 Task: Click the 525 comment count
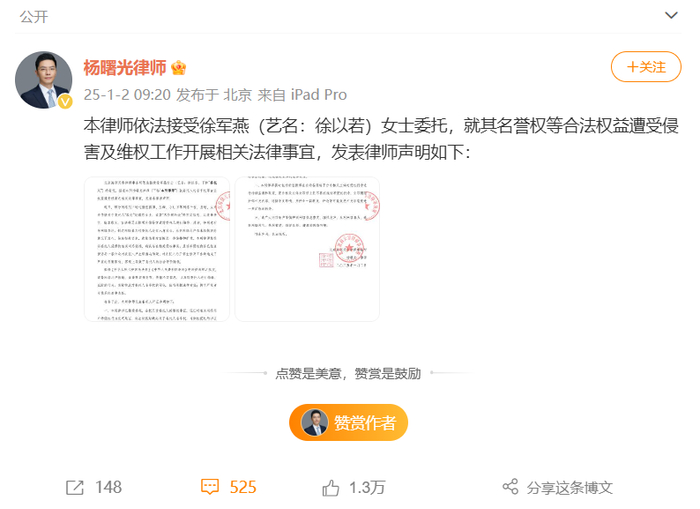pos(243,487)
